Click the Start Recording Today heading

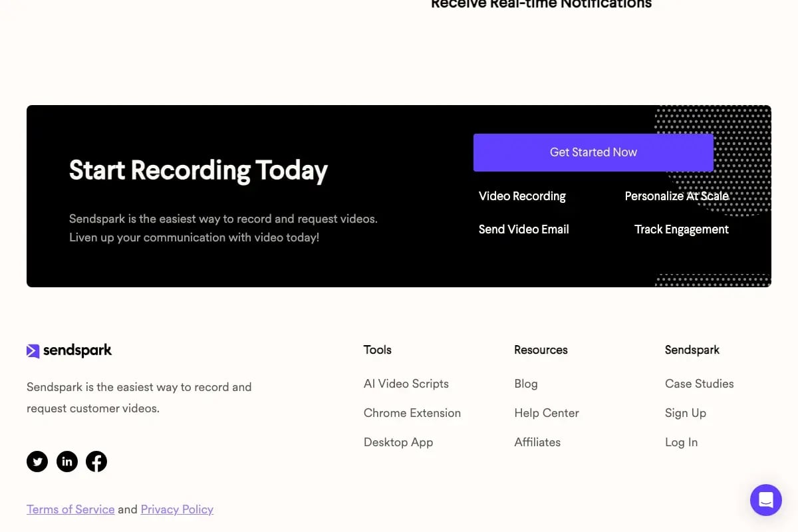199,170
